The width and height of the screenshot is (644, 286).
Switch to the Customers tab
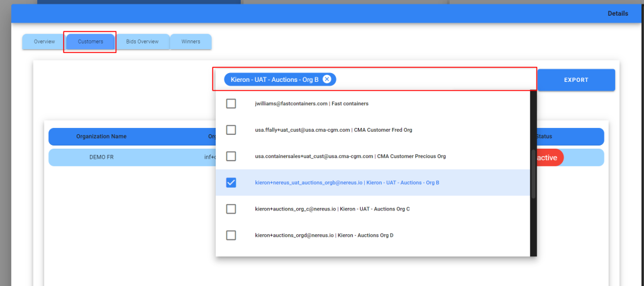click(x=91, y=42)
